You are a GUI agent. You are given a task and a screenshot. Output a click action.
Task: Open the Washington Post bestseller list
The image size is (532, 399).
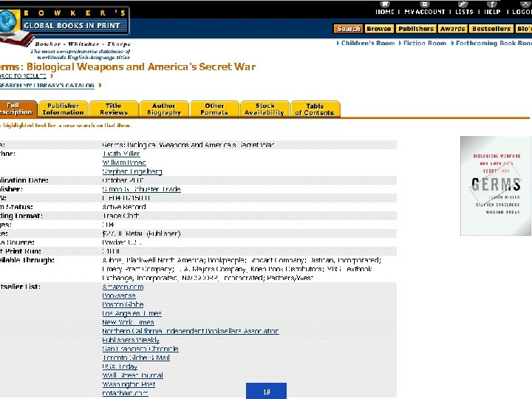(x=129, y=384)
